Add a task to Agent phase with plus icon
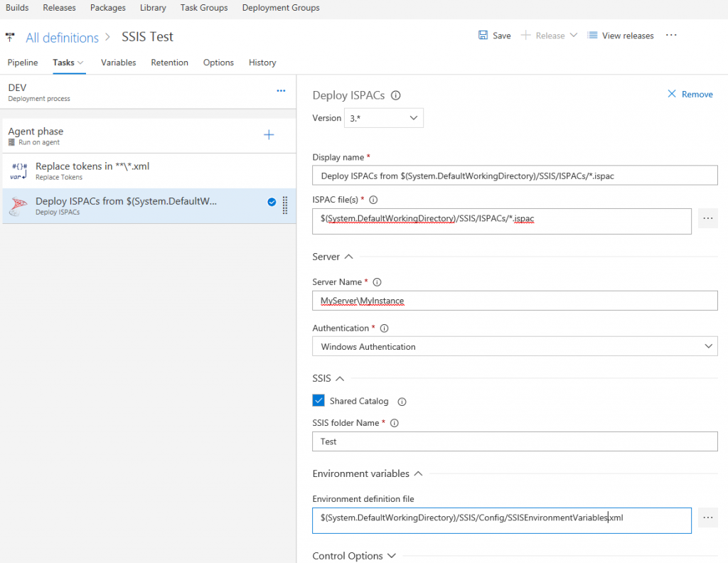Screen dimensions: 728x563 (x=269, y=133)
